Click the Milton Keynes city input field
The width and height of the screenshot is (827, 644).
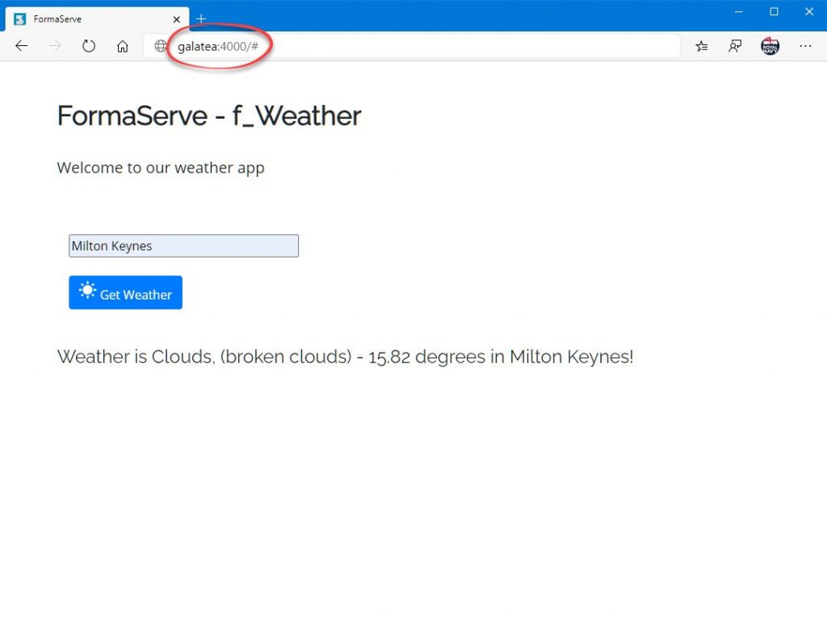coord(183,246)
